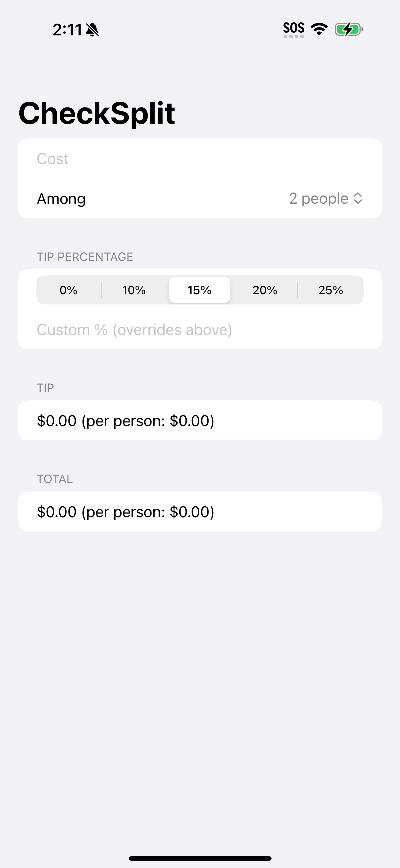Tap the up-down chevron next to 2 people
400x868 pixels.
(x=358, y=199)
